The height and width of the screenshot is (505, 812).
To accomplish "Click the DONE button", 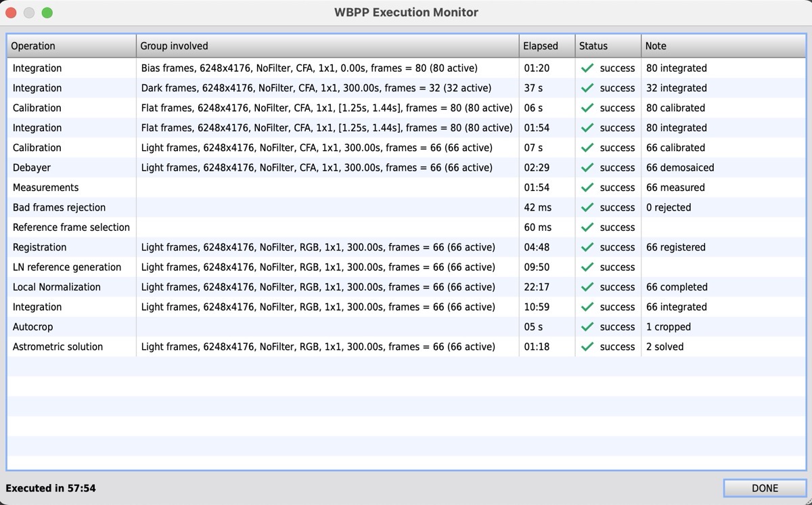I will [x=765, y=488].
